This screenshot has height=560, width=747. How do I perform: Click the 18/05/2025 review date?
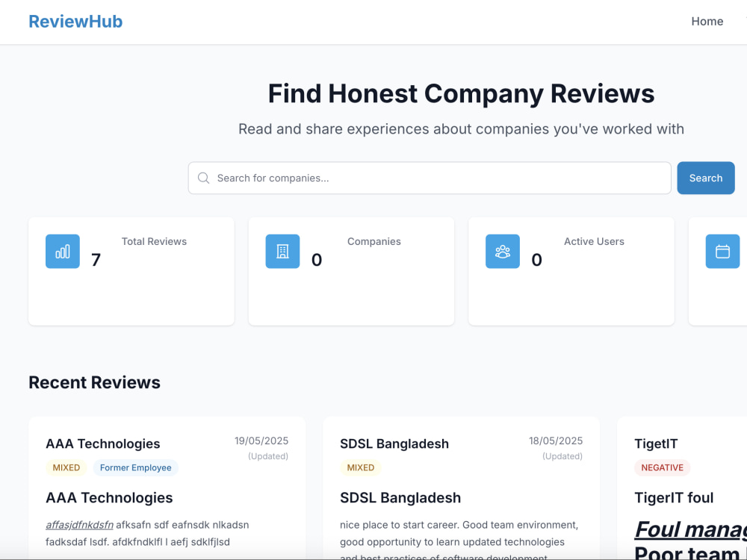click(x=556, y=441)
